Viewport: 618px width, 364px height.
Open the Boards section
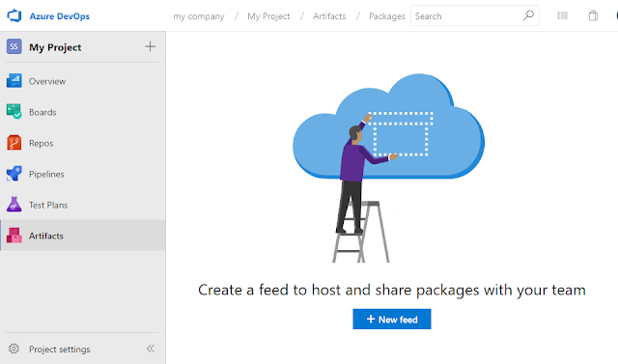42,112
